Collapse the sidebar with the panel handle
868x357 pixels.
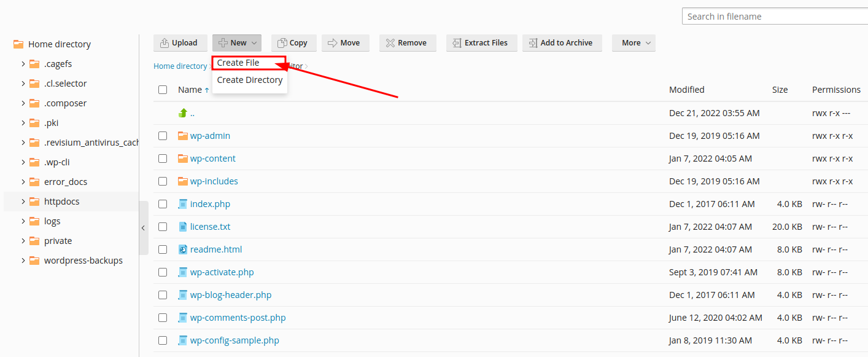click(144, 228)
